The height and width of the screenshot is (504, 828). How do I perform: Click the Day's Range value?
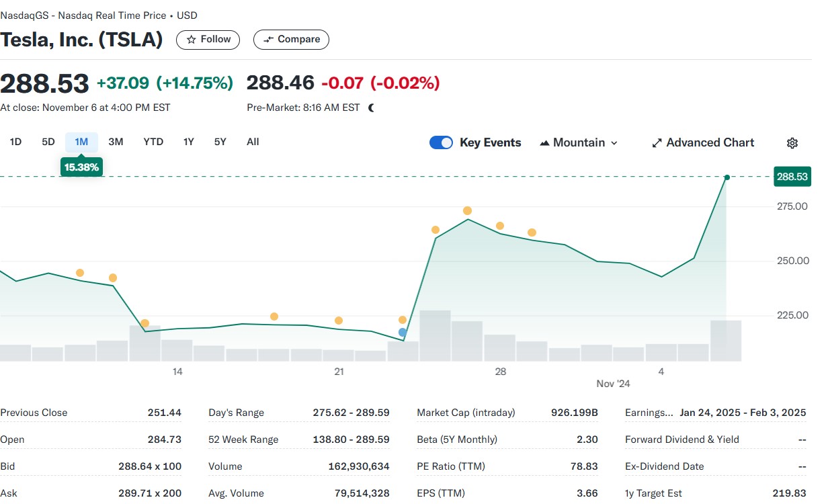click(x=351, y=413)
